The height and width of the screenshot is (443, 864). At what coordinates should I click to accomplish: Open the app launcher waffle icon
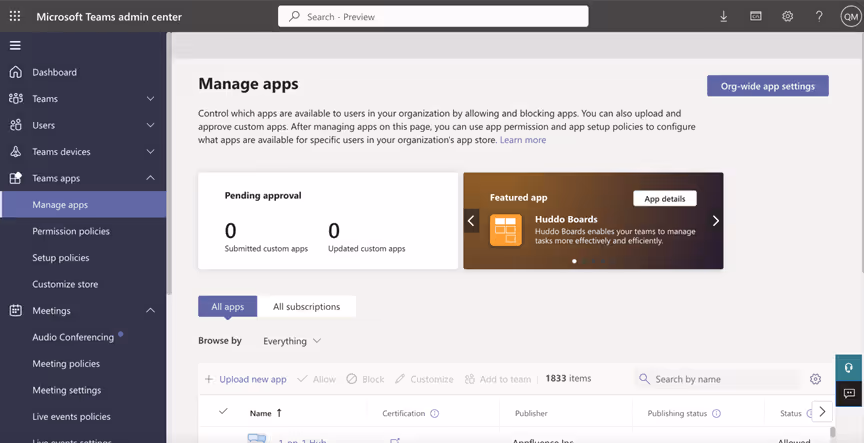pos(15,17)
